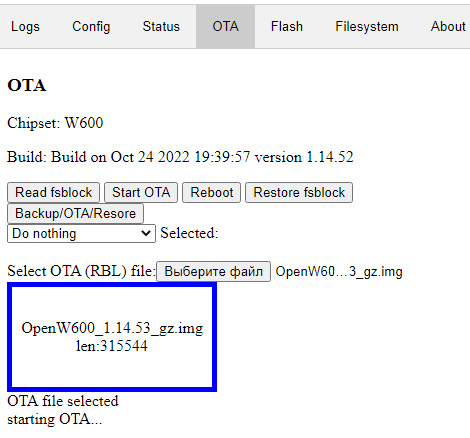Switch to the Config tab
470x438 pixels.
91,27
